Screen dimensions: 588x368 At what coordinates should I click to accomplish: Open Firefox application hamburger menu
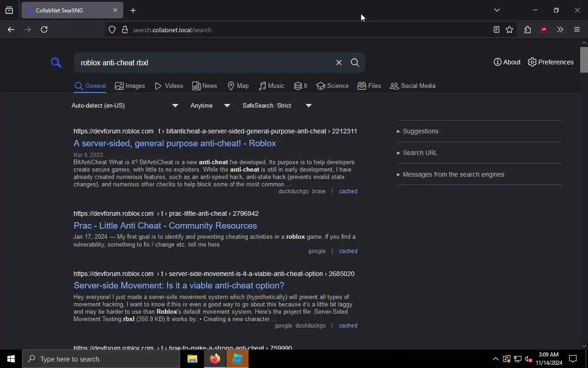[x=577, y=29]
